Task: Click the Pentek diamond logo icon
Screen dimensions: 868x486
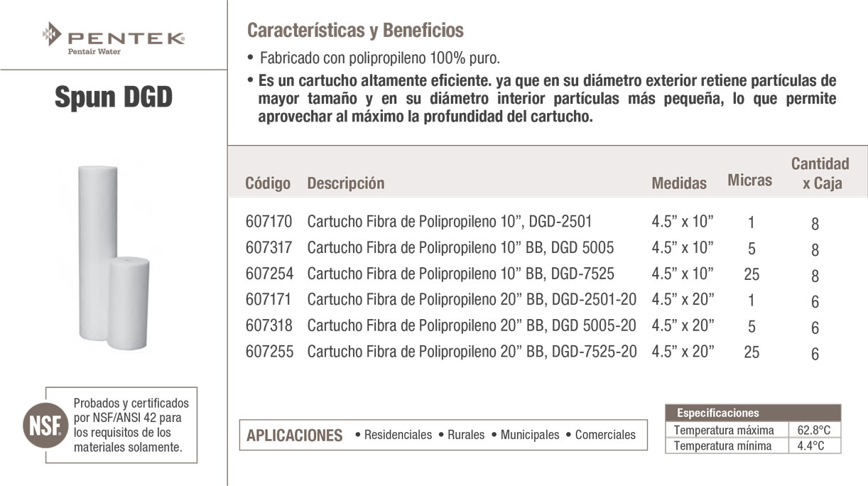Action: coord(52,33)
